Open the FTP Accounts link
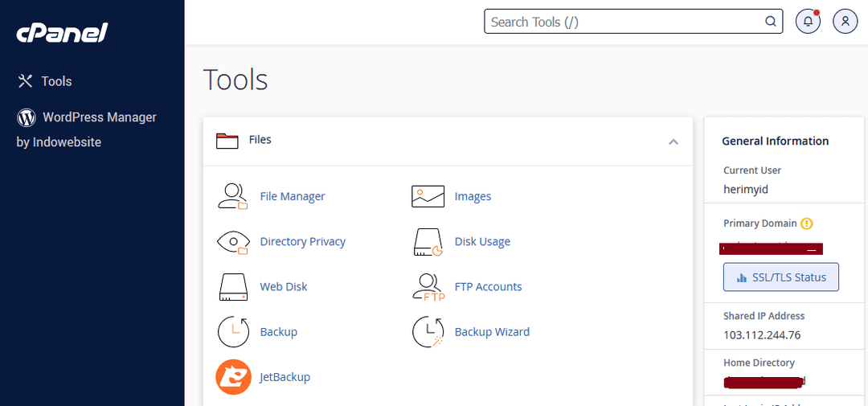The width and height of the screenshot is (868, 406). coord(489,287)
